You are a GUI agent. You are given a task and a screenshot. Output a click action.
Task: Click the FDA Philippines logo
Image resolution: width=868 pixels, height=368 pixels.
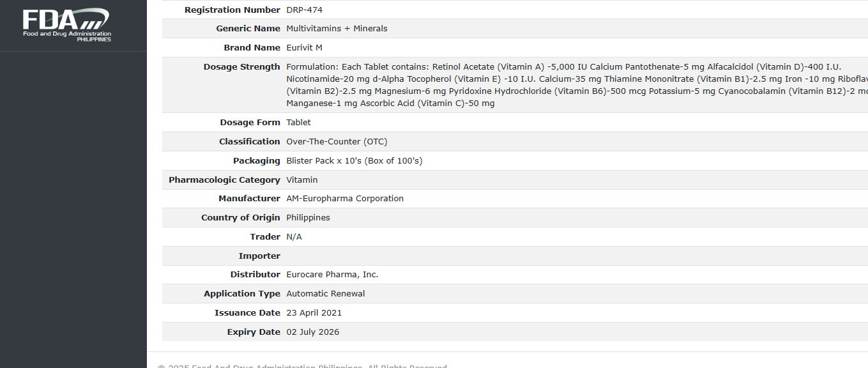click(x=66, y=25)
